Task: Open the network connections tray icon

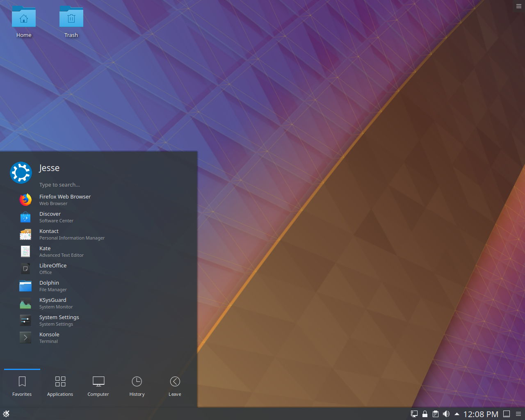Action: pos(414,414)
